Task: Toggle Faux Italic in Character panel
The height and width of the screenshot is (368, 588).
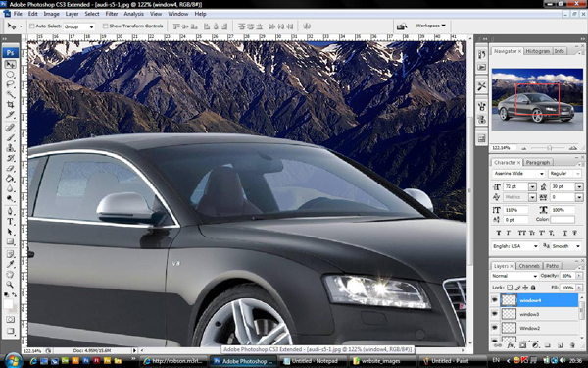Action: (509, 233)
